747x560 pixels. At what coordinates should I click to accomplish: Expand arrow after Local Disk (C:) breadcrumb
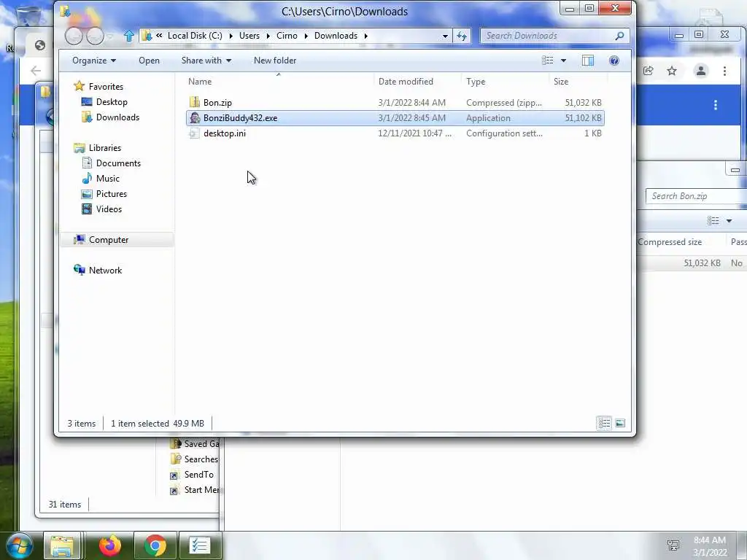(231, 36)
